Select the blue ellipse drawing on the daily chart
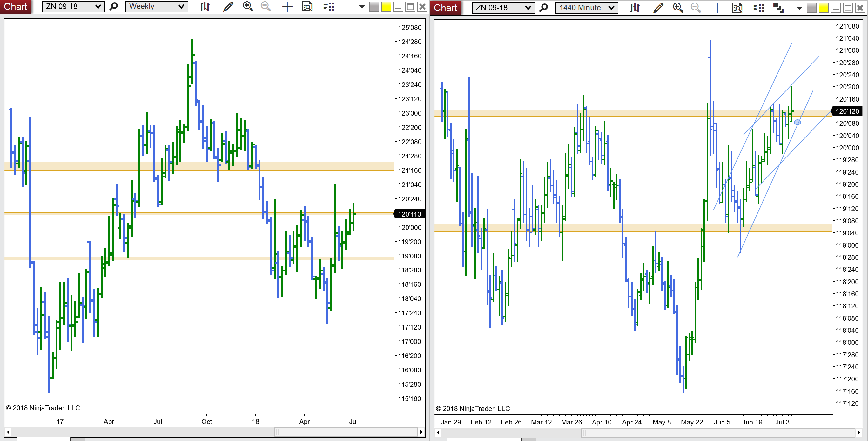The image size is (868, 441). point(797,122)
